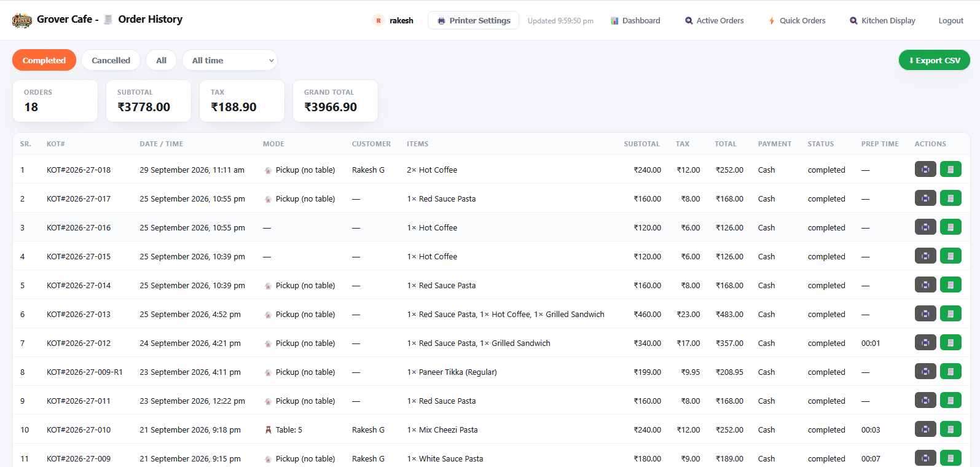The height and width of the screenshot is (467, 980).
Task: Click the printer icon for KOT#2026-27-016
Action: (x=925, y=227)
